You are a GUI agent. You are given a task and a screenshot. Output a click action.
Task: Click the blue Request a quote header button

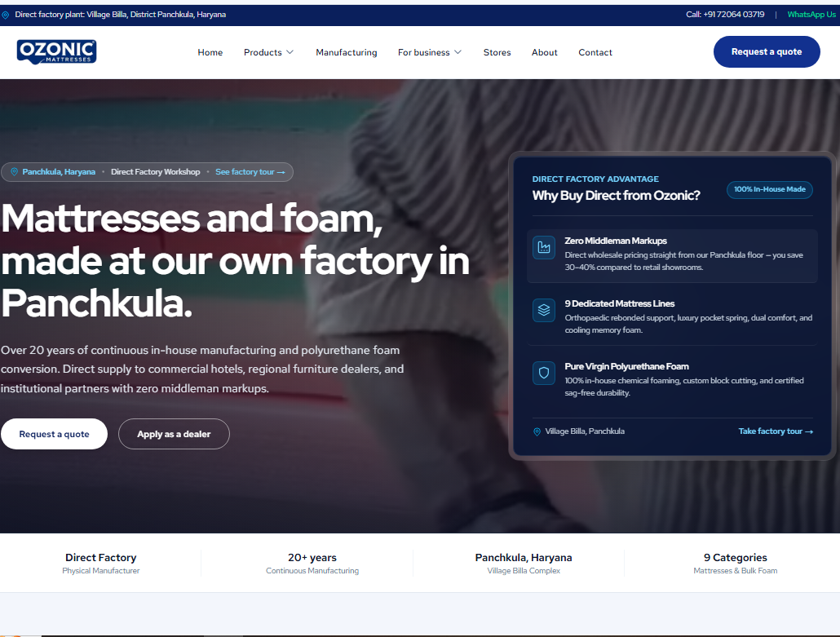(767, 52)
